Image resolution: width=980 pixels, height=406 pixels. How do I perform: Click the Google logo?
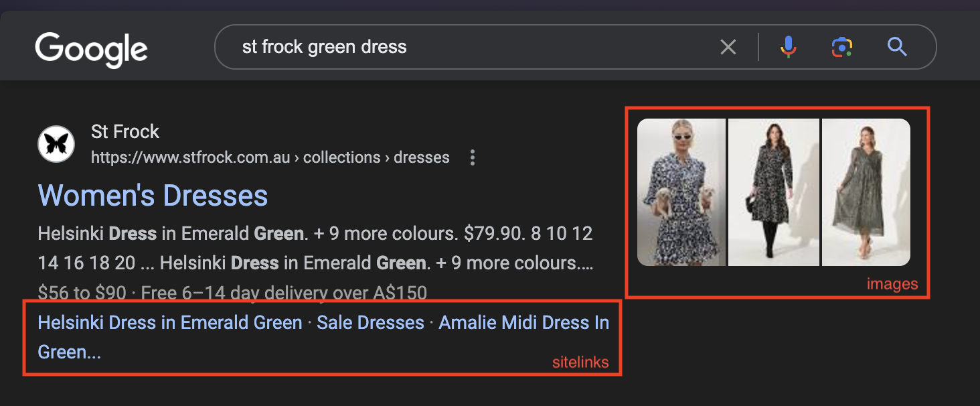point(92,49)
